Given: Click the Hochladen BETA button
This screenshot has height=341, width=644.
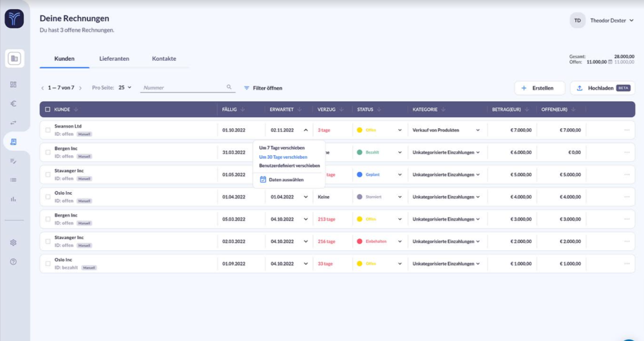Looking at the screenshot, I should 602,88.
